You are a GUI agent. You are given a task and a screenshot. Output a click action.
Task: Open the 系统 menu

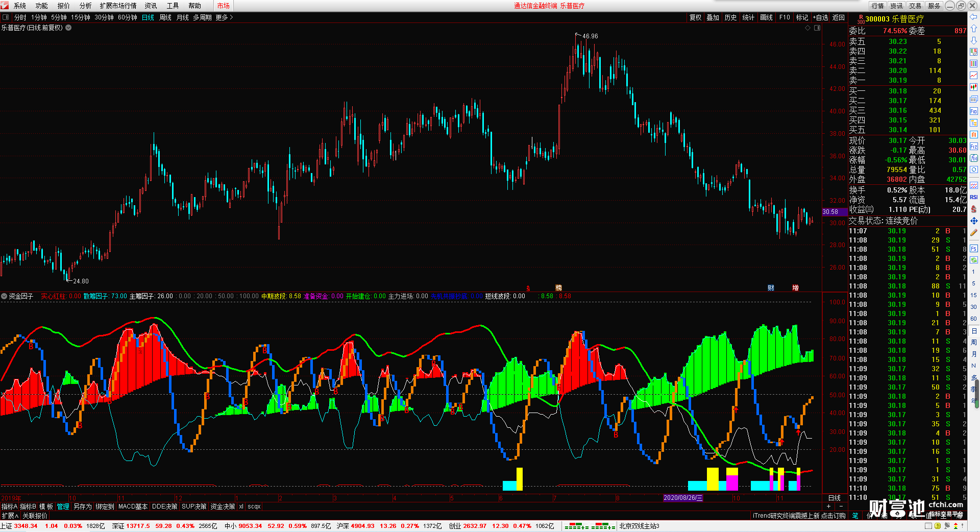[20, 6]
